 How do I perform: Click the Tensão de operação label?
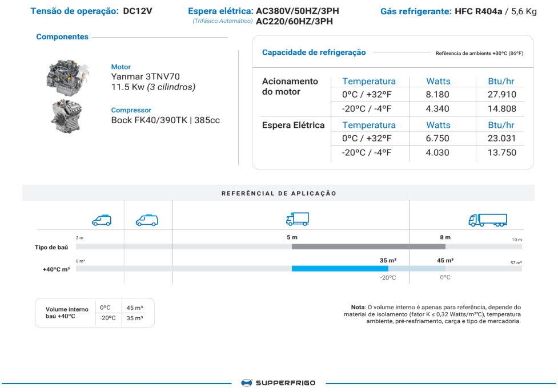[x=74, y=11]
